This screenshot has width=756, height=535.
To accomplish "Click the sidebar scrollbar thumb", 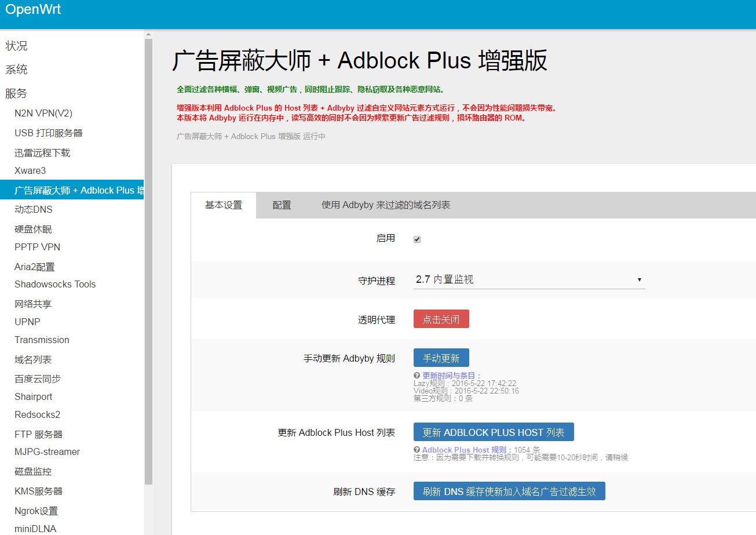I will tap(148, 261).
